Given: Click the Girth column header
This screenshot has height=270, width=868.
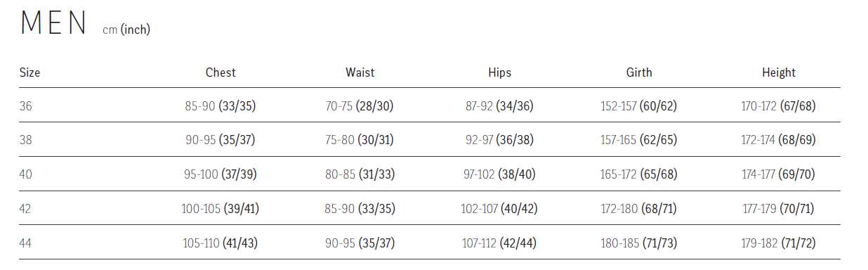Looking at the screenshot, I should click(x=639, y=72).
